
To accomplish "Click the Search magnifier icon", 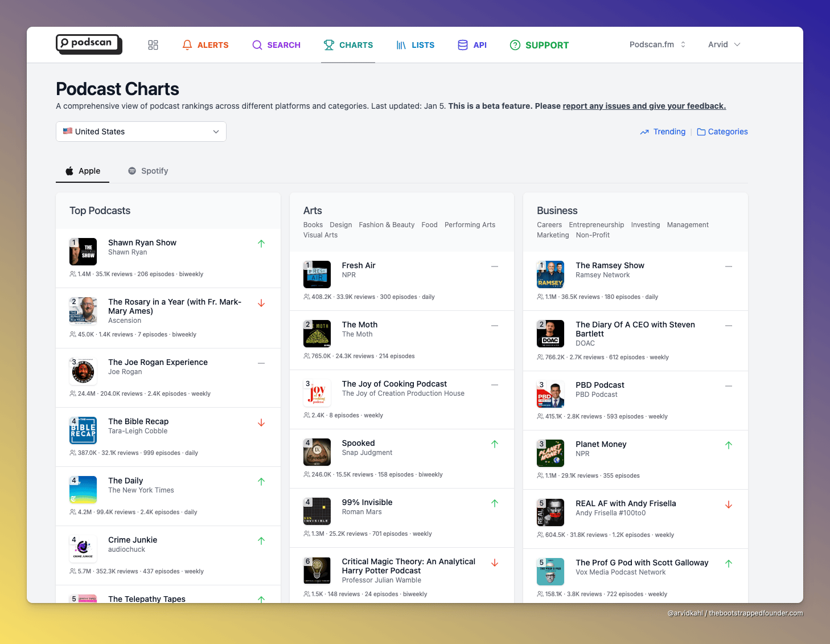I will coord(257,45).
